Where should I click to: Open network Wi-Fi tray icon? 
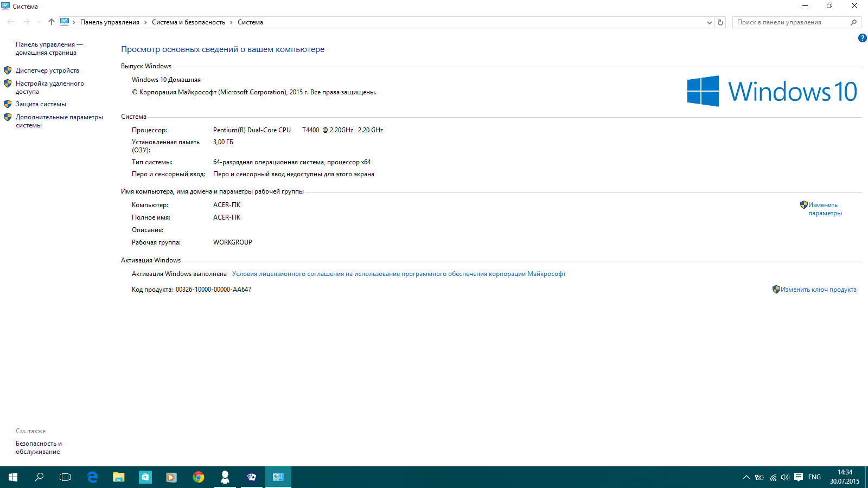coord(773,477)
